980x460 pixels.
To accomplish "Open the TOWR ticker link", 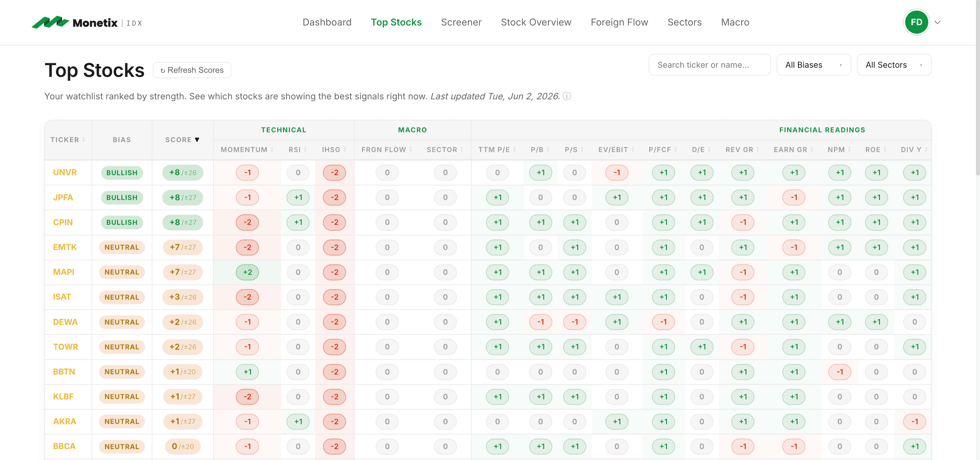I will point(65,347).
